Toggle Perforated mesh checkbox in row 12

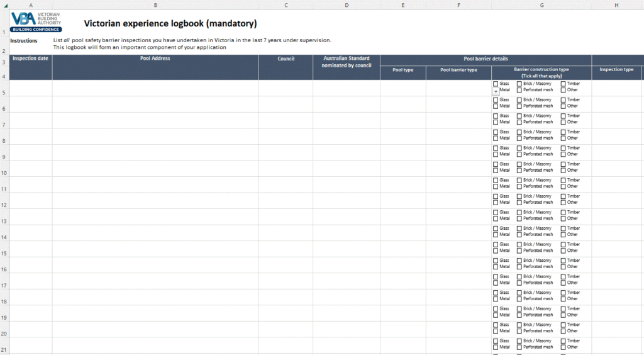tap(519, 203)
